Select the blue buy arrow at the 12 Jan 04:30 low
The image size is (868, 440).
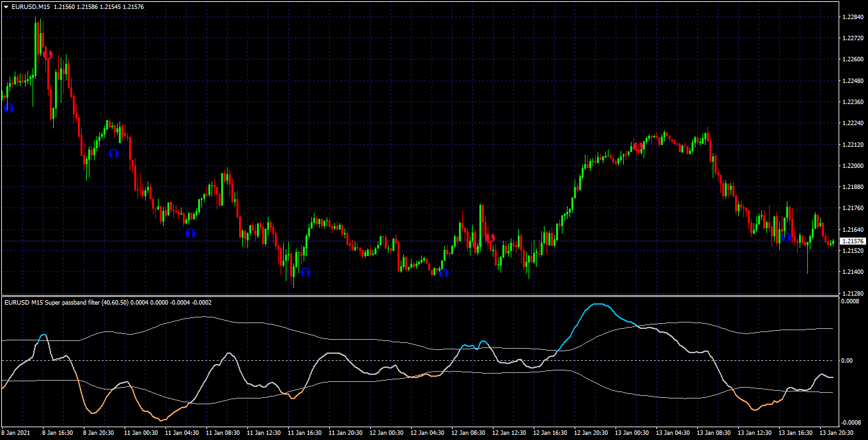443,273
